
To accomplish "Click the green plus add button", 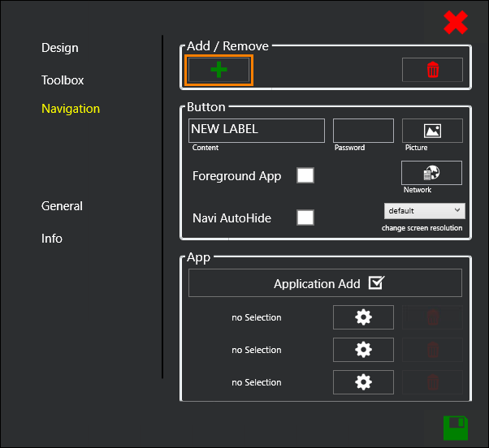I will [x=219, y=71].
